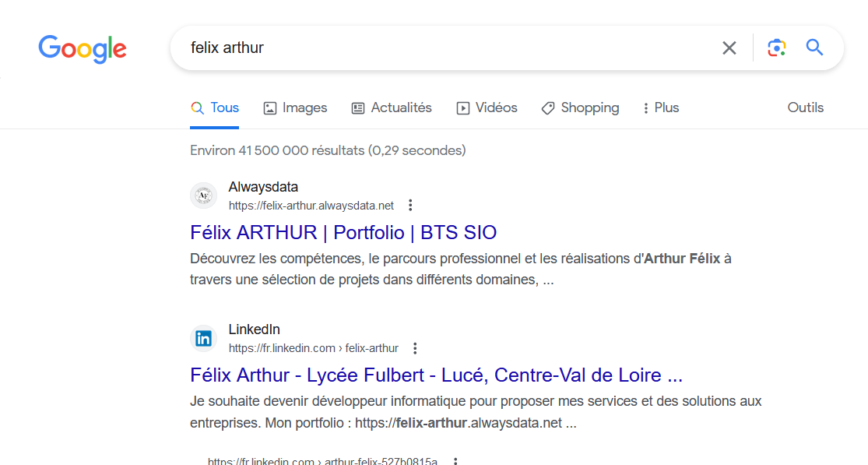The height and width of the screenshot is (465, 868).
Task: Open Google Lens image search camera icon
Action: pos(777,48)
